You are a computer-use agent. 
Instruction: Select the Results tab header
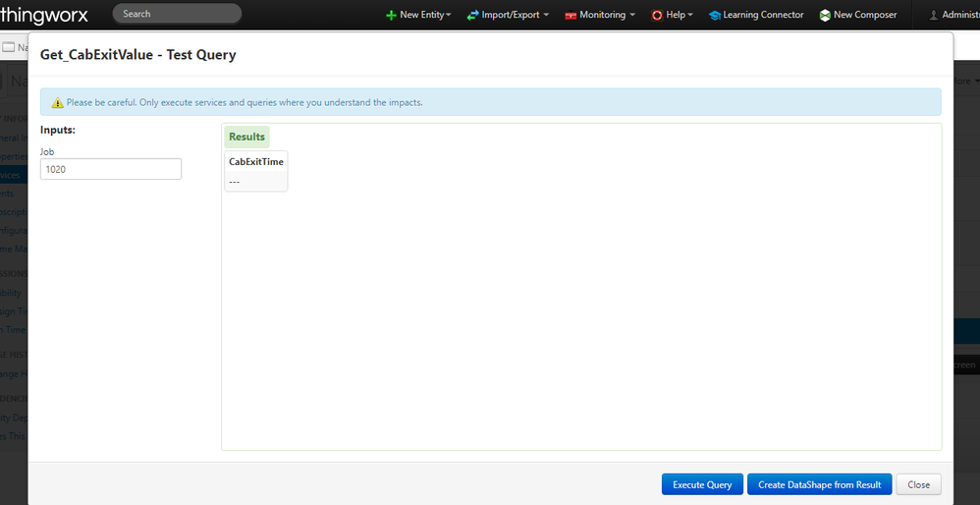point(246,137)
